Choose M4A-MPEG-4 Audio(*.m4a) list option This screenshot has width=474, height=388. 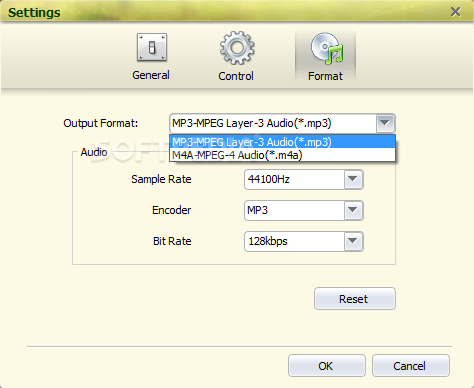282,155
